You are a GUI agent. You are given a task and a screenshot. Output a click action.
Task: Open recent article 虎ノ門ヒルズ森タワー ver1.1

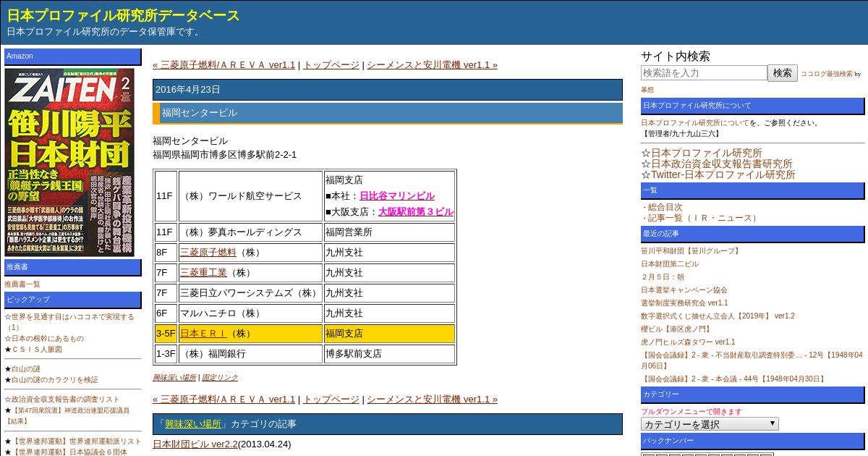coord(688,342)
